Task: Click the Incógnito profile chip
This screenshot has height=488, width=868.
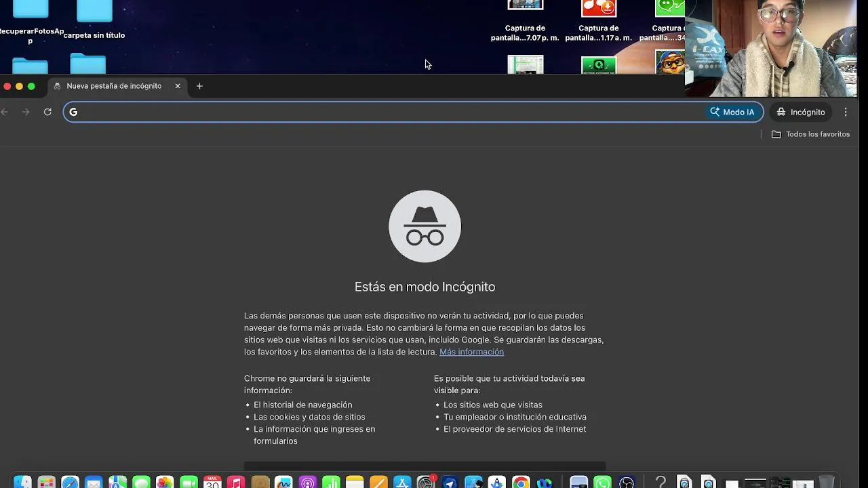Action: click(801, 112)
